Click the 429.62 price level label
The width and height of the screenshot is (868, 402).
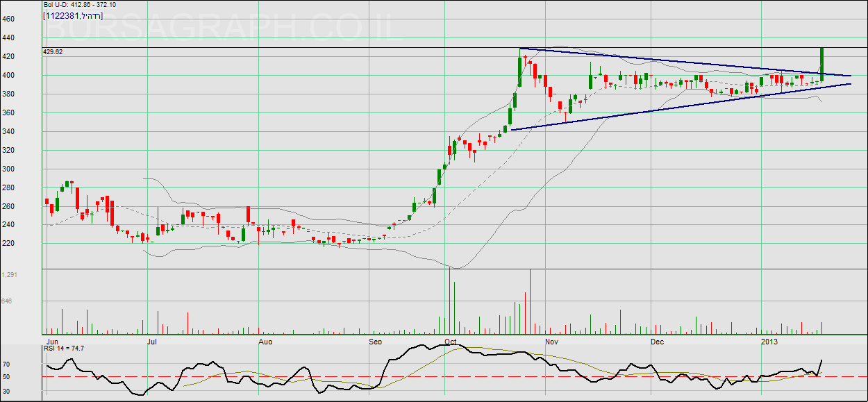click(x=53, y=51)
